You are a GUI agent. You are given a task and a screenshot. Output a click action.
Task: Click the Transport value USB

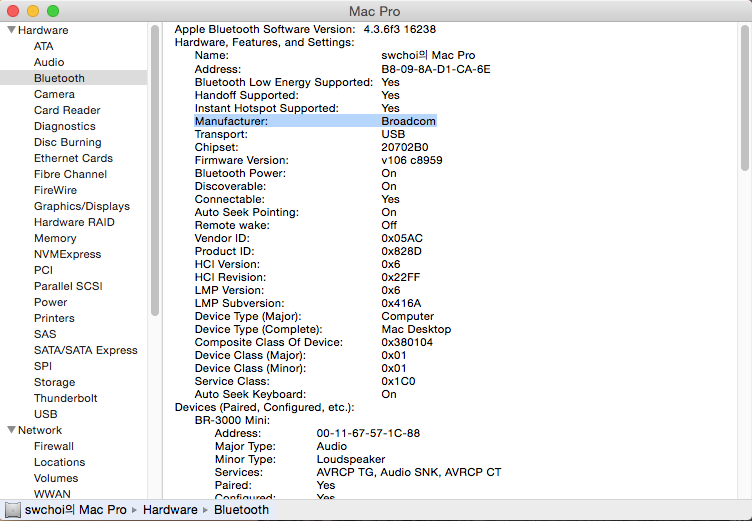(x=393, y=134)
